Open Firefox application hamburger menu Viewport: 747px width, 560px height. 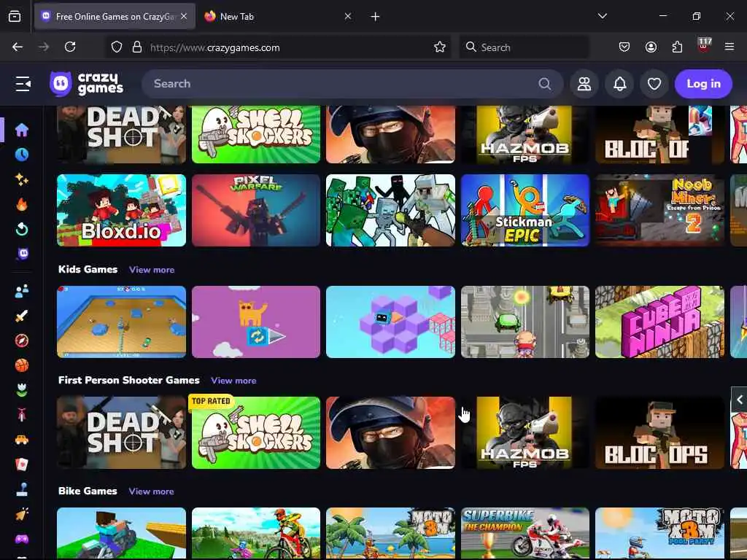[x=729, y=47]
